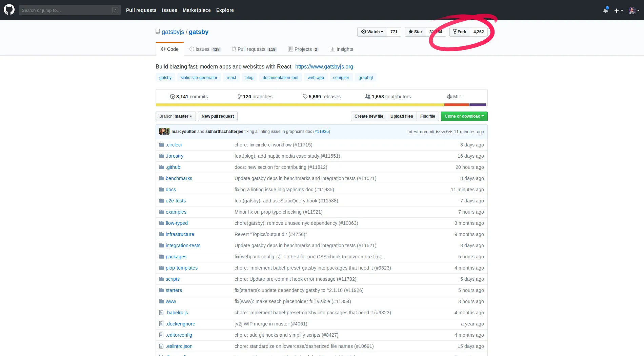Open the .circleci folder
The width and height of the screenshot is (644, 356).
(x=174, y=145)
